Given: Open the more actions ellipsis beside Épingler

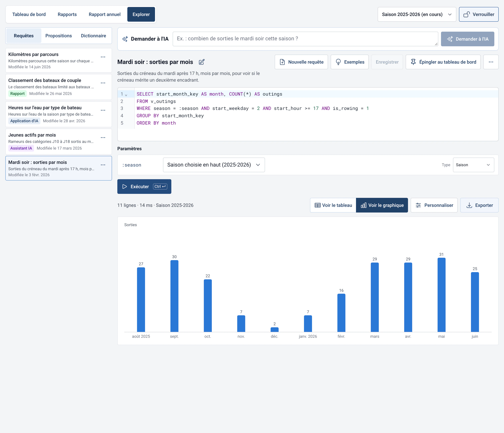Looking at the screenshot, I should tap(491, 62).
